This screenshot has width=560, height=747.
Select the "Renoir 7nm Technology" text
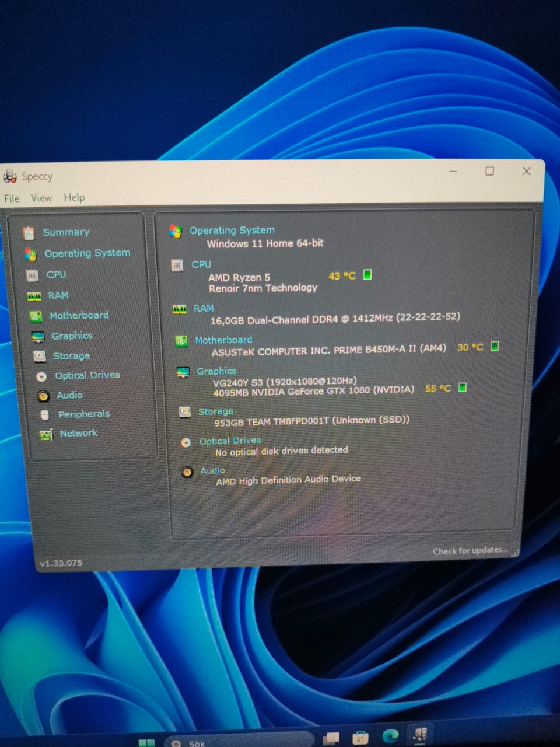point(263,288)
